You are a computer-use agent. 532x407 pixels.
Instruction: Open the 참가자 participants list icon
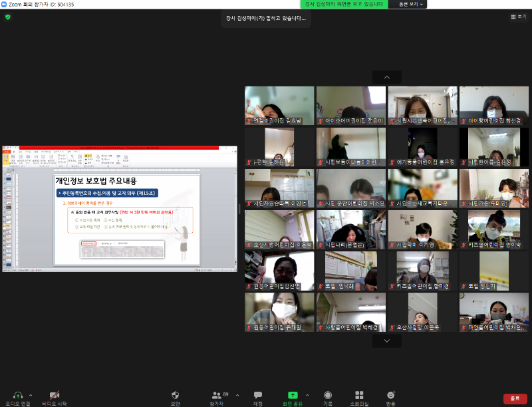pyautogui.click(x=215, y=394)
